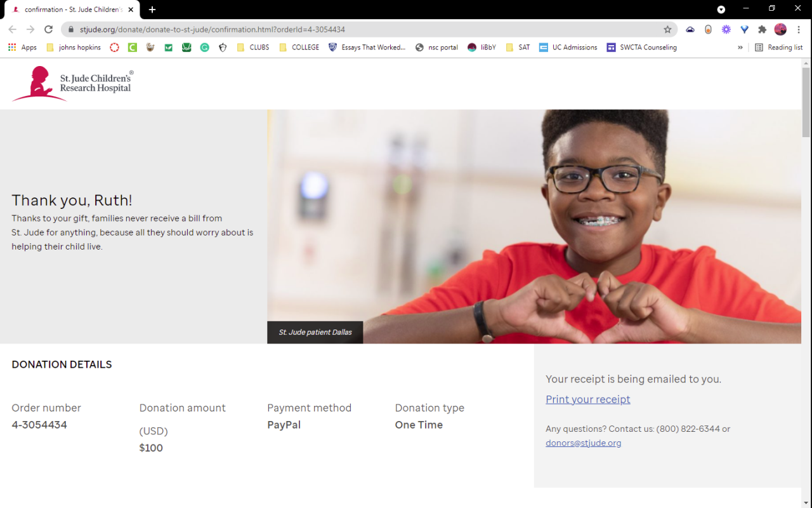Close the confirmation tab
This screenshot has height=508, width=812.
131,10
